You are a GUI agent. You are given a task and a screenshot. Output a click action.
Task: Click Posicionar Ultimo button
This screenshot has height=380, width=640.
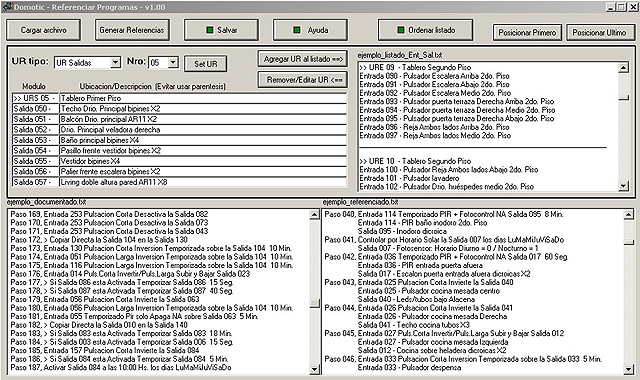[599, 33]
